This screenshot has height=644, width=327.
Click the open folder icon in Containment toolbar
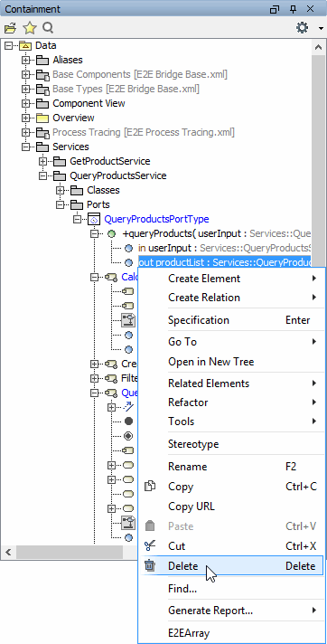tap(10, 28)
